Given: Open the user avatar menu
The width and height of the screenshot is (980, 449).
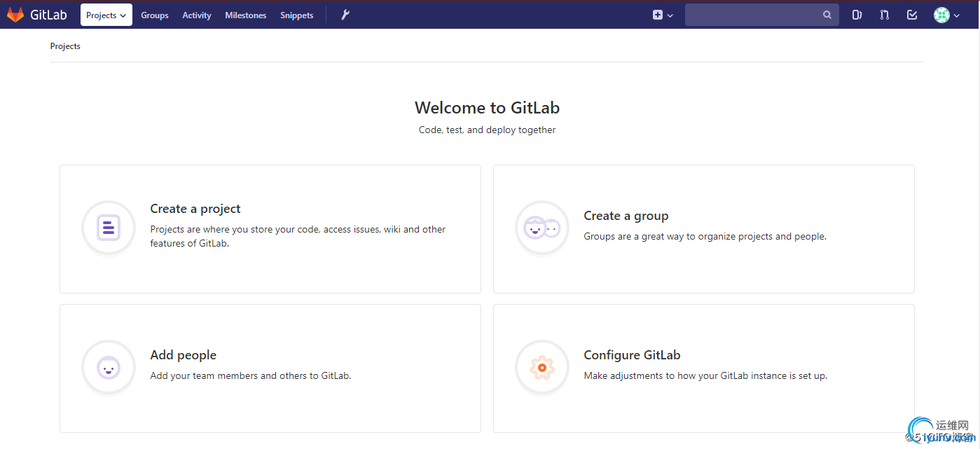Looking at the screenshot, I should click(x=946, y=15).
